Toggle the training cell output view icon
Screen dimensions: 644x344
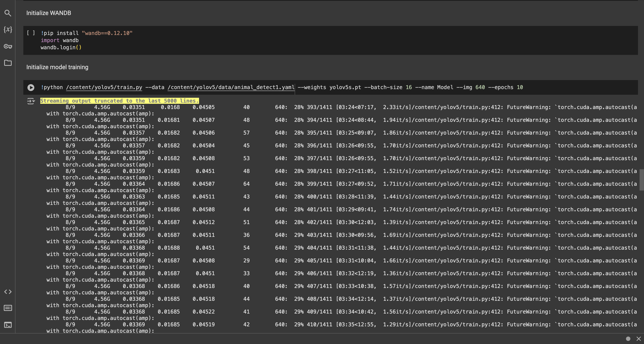click(x=31, y=101)
